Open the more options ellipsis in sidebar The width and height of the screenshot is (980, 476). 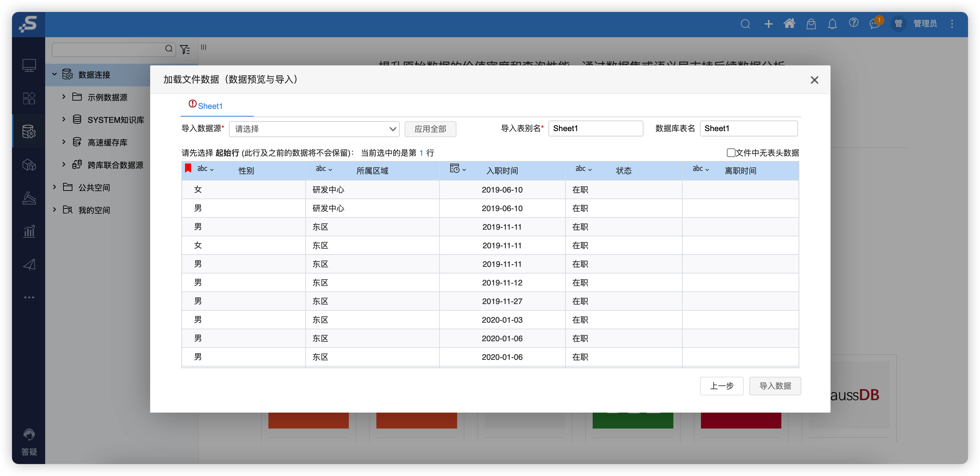pos(29,297)
